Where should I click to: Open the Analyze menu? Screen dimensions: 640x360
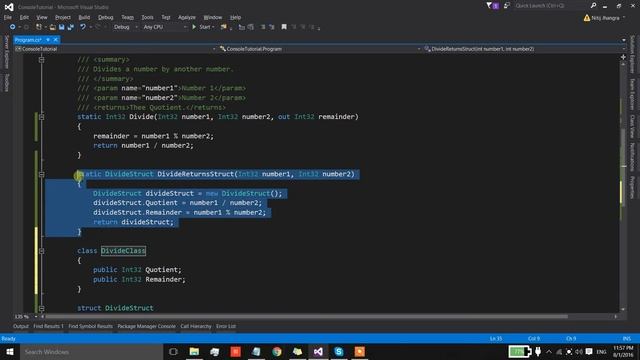point(187,18)
